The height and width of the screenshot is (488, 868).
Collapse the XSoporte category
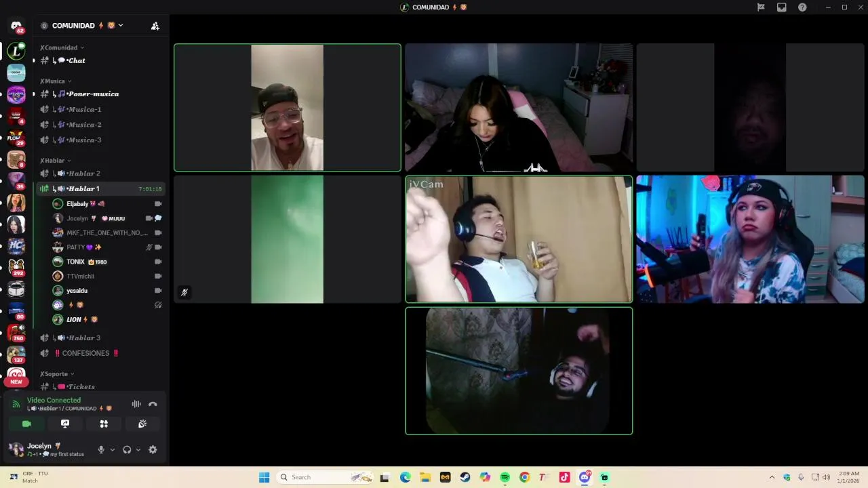pos(57,374)
